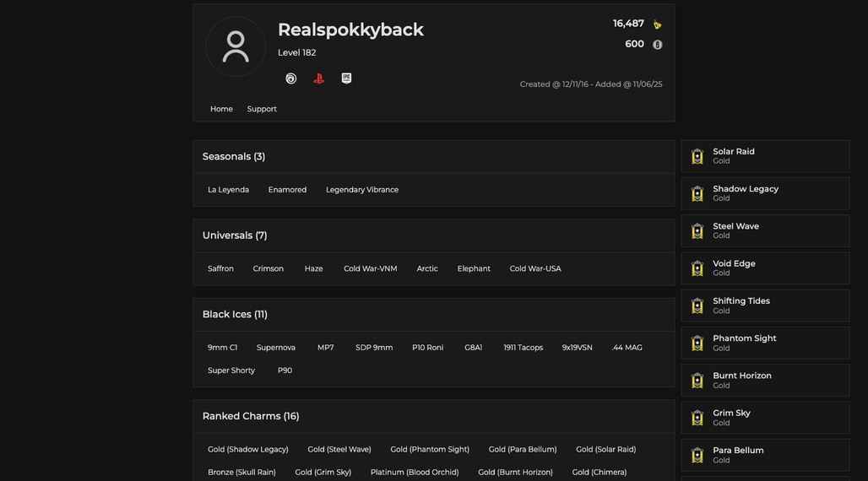Click the Epic Games platform icon
This screenshot has height=481, width=868.
tap(346, 78)
